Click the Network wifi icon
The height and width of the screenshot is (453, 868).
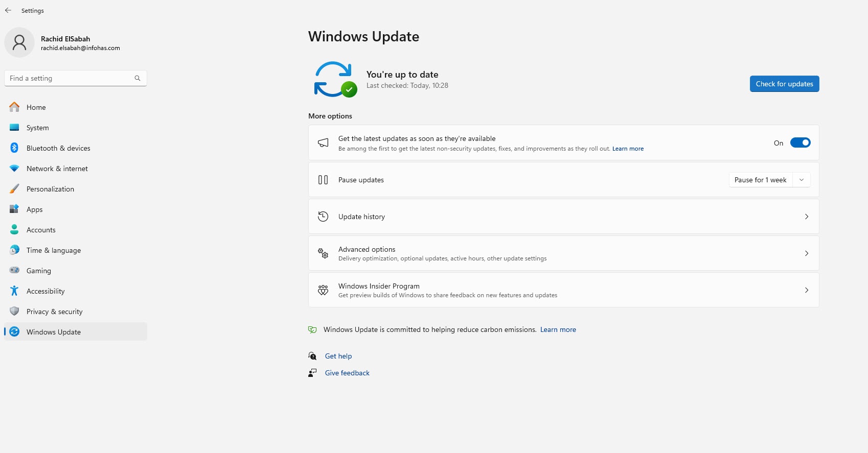pyautogui.click(x=14, y=168)
